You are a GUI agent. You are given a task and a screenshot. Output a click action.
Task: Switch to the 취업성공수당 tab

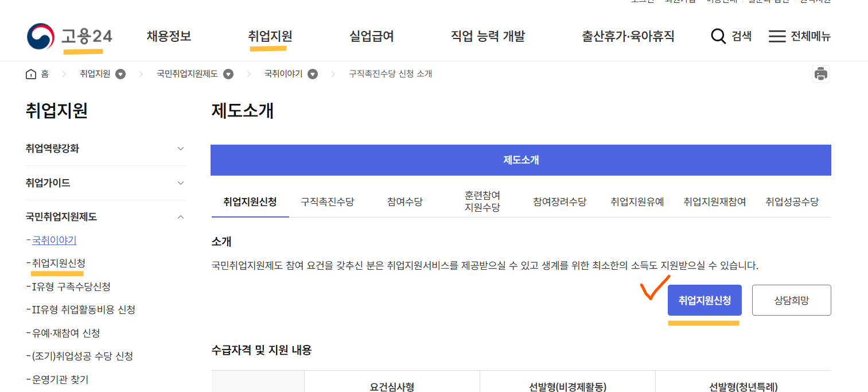click(792, 201)
